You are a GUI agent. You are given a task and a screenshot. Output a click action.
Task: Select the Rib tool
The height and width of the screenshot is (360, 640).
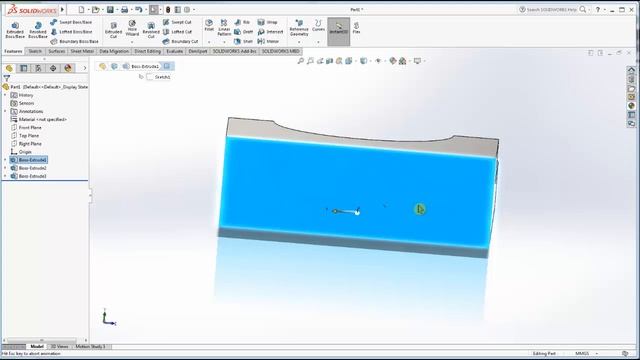coord(242,22)
